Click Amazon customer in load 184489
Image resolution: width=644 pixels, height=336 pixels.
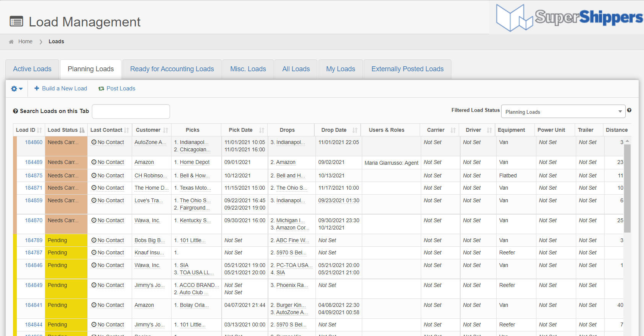144,162
